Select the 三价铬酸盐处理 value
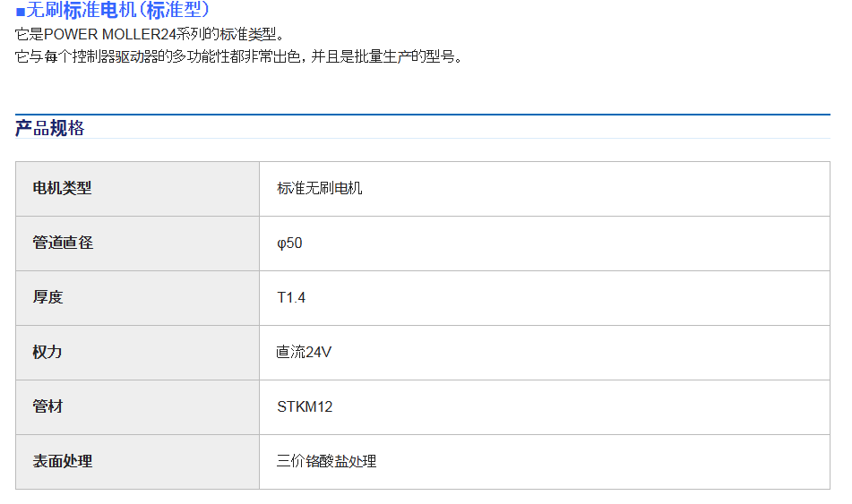The height and width of the screenshot is (504, 852). [326, 461]
